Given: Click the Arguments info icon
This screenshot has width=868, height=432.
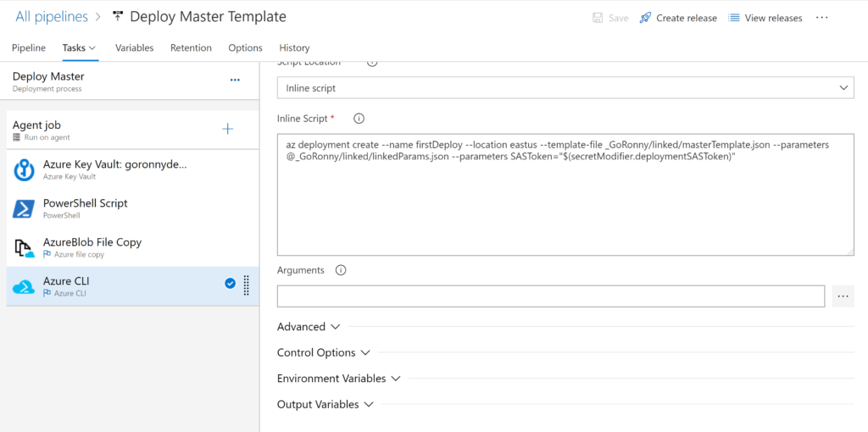Looking at the screenshot, I should click(341, 270).
